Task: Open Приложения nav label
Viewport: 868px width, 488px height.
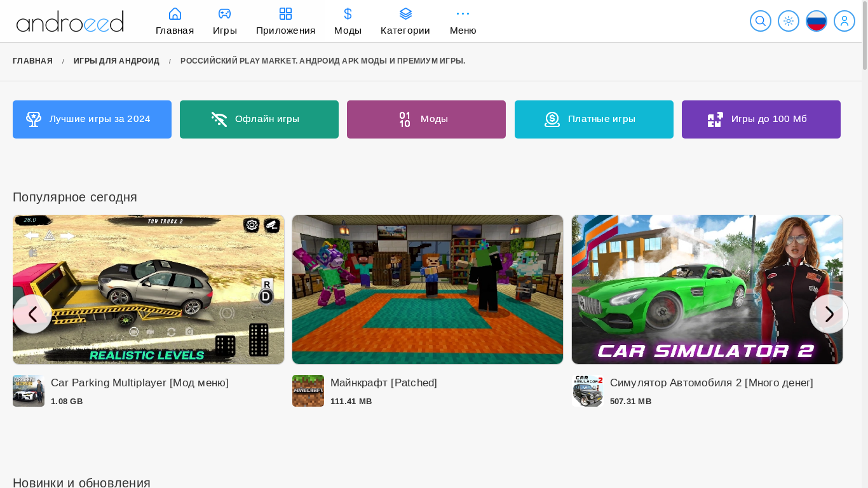Action: click(x=286, y=30)
